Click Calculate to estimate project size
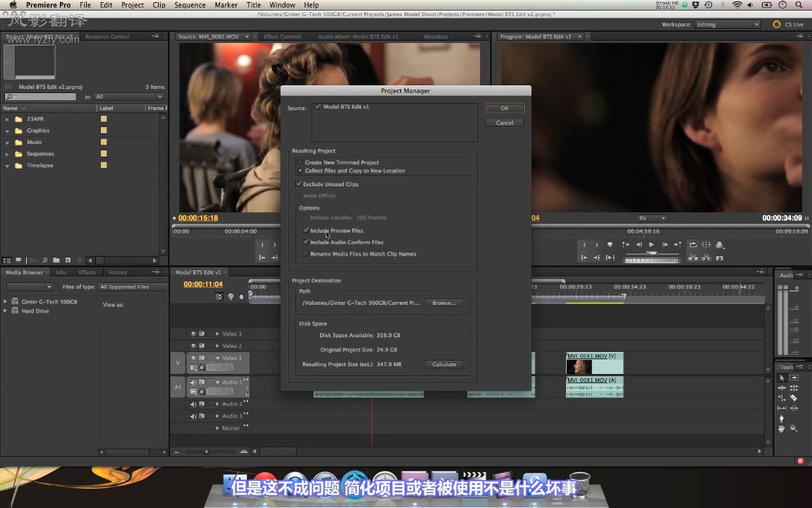The width and height of the screenshot is (812, 508). (x=444, y=364)
